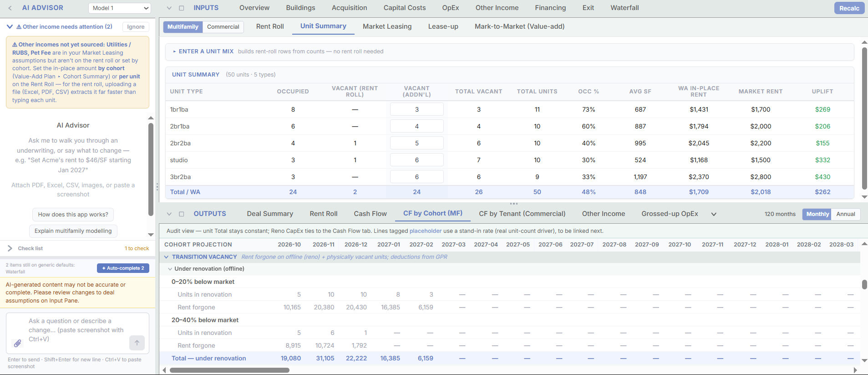The width and height of the screenshot is (868, 375).
Task: Click the horizontal scrollbar thumb in Outputs
Action: pos(229,370)
